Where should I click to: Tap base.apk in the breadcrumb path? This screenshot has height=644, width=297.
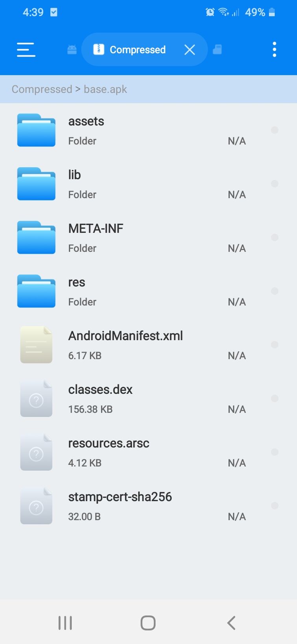click(x=105, y=89)
